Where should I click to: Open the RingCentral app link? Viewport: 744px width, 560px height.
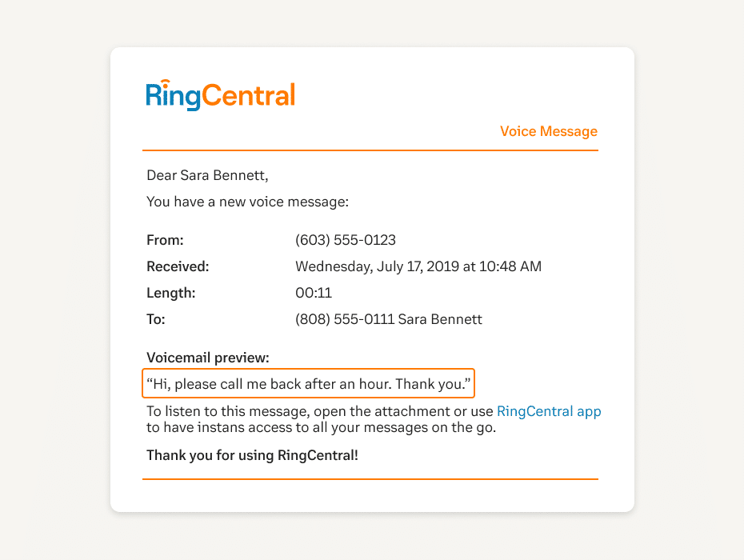coord(549,412)
